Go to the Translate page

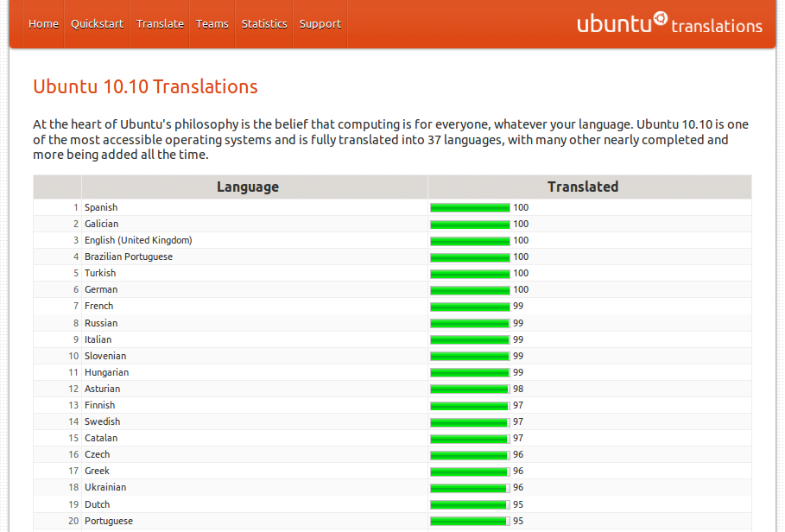click(x=160, y=24)
